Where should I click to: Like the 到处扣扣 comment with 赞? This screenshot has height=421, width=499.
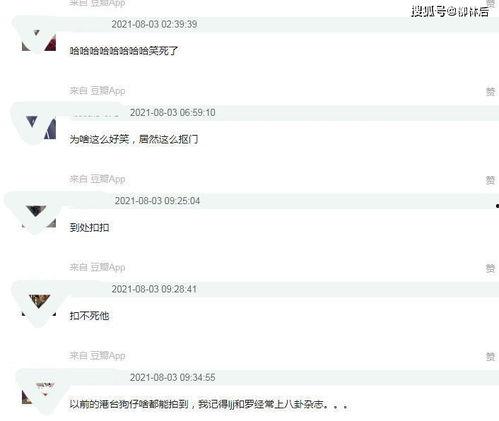[490, 268]
